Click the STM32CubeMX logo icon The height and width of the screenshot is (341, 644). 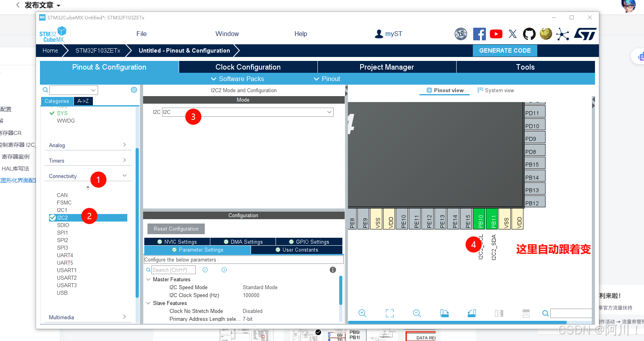coord(53,34)
